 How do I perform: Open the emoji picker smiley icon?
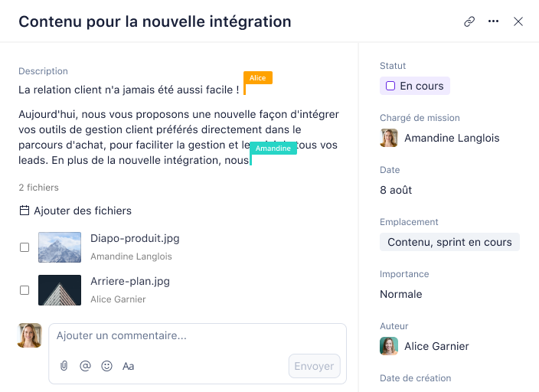click(x=106, y=366)
